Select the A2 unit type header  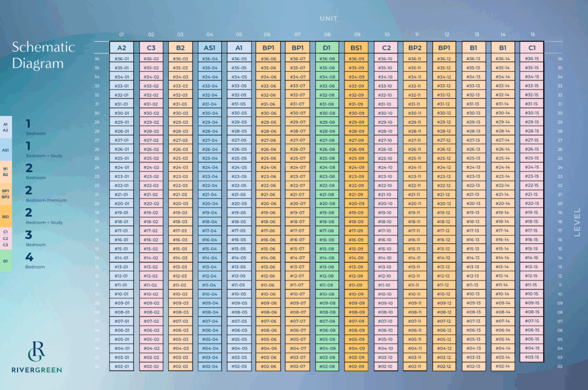[121, 48]
